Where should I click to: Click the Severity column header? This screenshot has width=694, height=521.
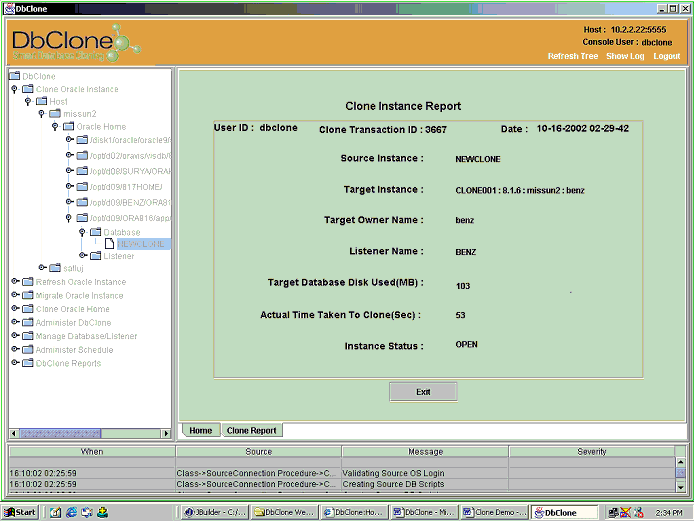pos(592,452)
